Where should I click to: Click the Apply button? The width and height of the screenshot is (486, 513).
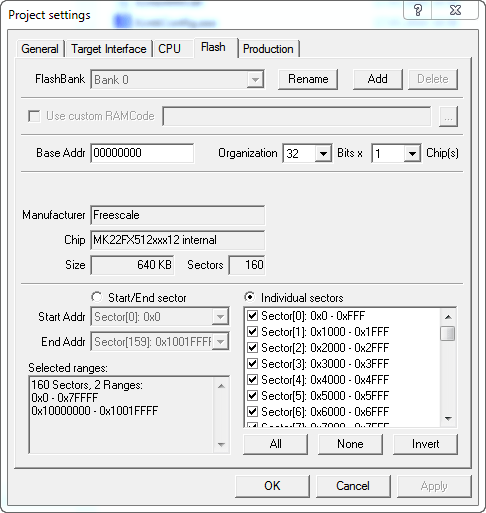pyautogui.click(x=434, y=486)
